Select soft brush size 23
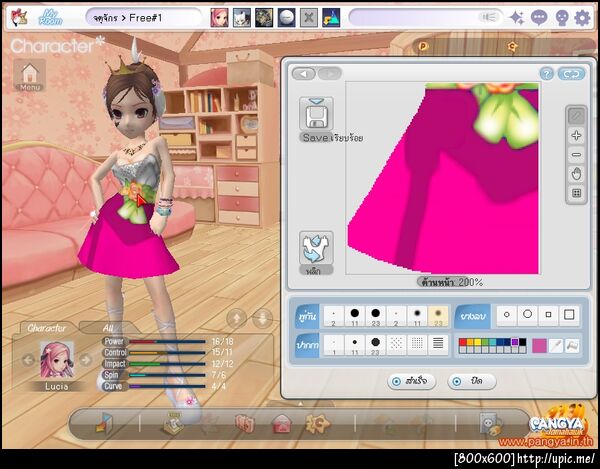The height and width of the screenshot is (469, 600). (x=438, y=316)
